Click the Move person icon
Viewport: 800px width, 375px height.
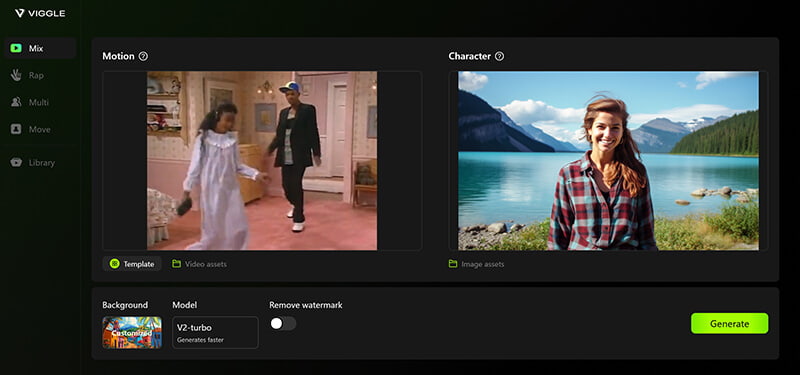pos(16,129)
